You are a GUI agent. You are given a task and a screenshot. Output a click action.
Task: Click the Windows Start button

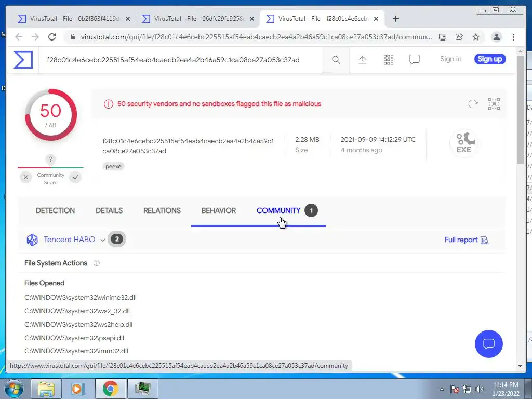tap(14, 389)
